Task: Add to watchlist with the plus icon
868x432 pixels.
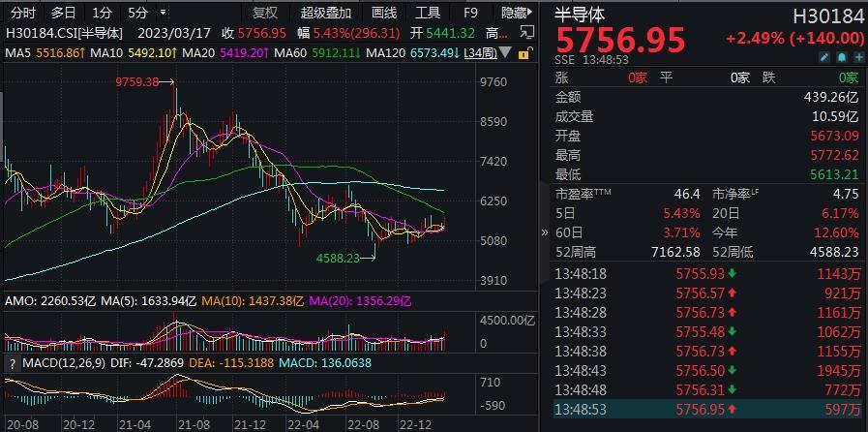Action: 858,57
